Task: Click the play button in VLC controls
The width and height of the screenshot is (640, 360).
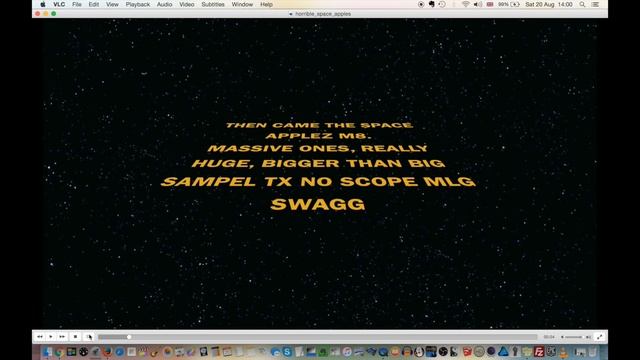Action: (x=51, y=337)
